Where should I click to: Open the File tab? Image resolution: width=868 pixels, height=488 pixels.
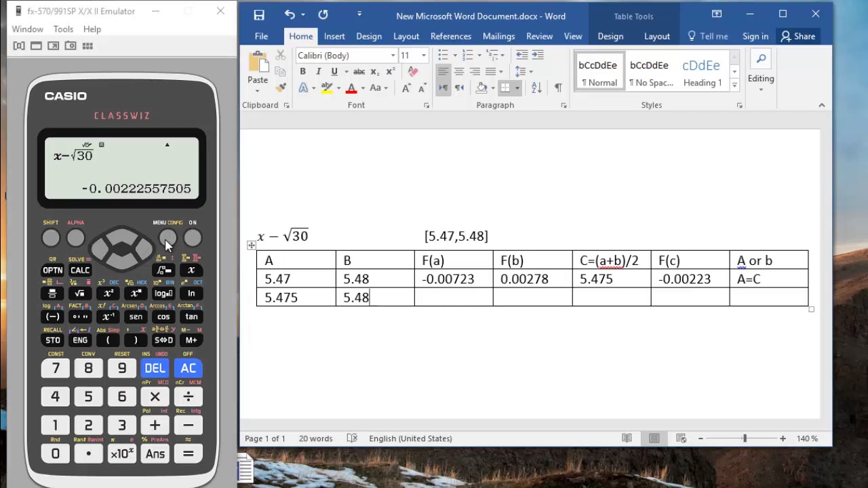point(261,36)
